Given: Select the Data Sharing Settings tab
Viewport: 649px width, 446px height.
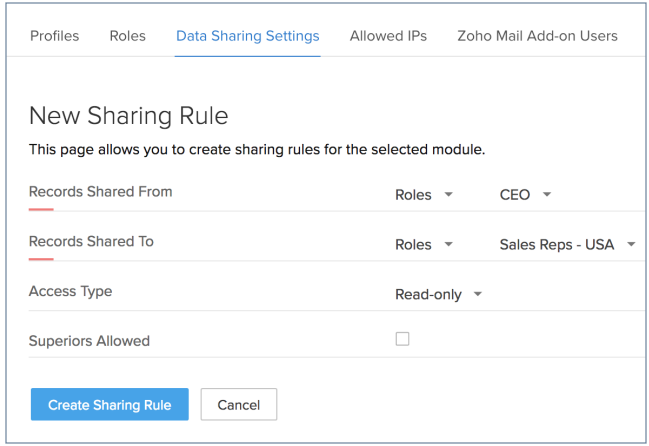Looking at the screenshot, I should click(247, 36).
